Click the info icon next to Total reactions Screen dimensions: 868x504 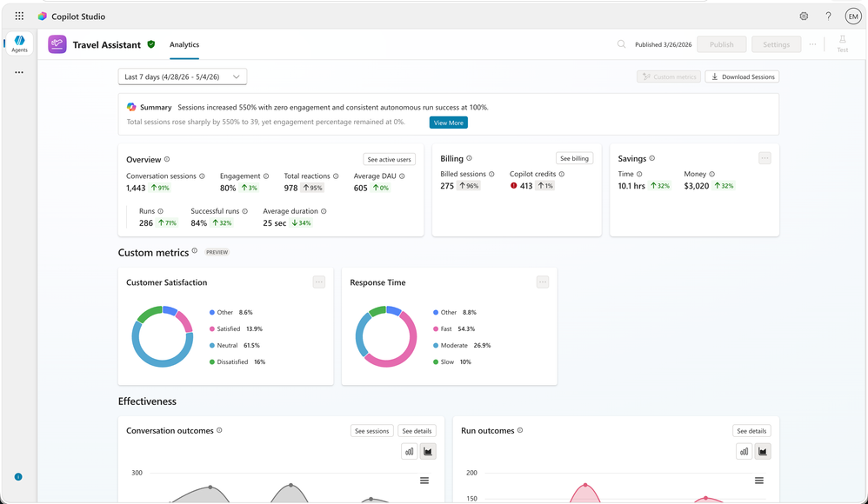(x=336, y=176)
